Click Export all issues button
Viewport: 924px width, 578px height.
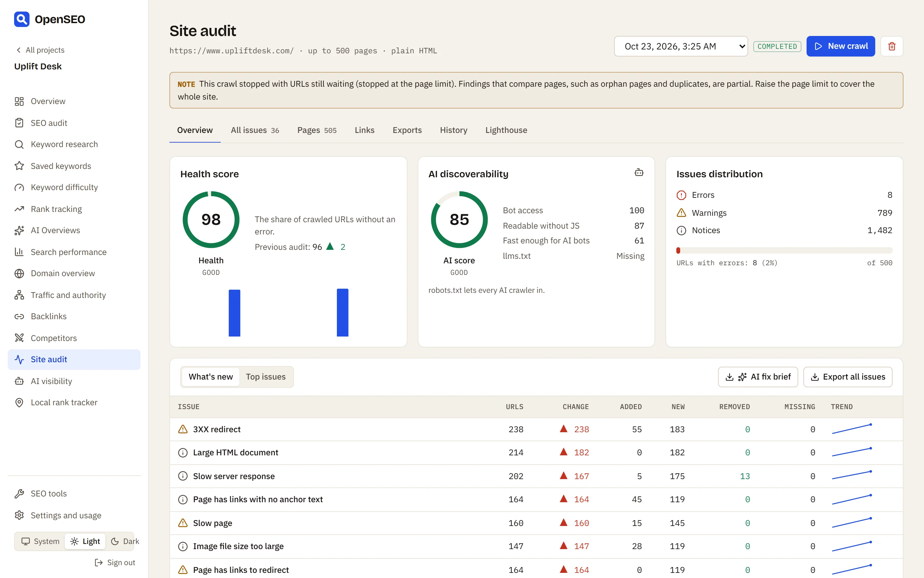point(848,377)
